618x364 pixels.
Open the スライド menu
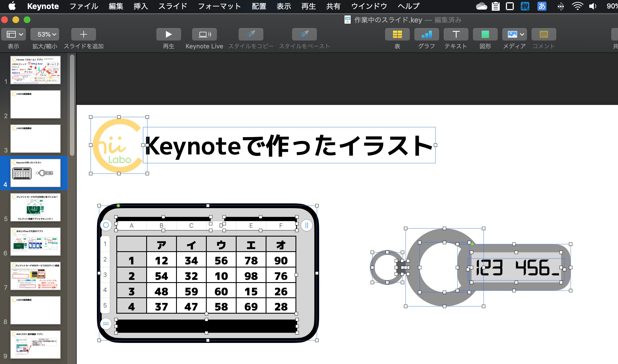(173, 6)
